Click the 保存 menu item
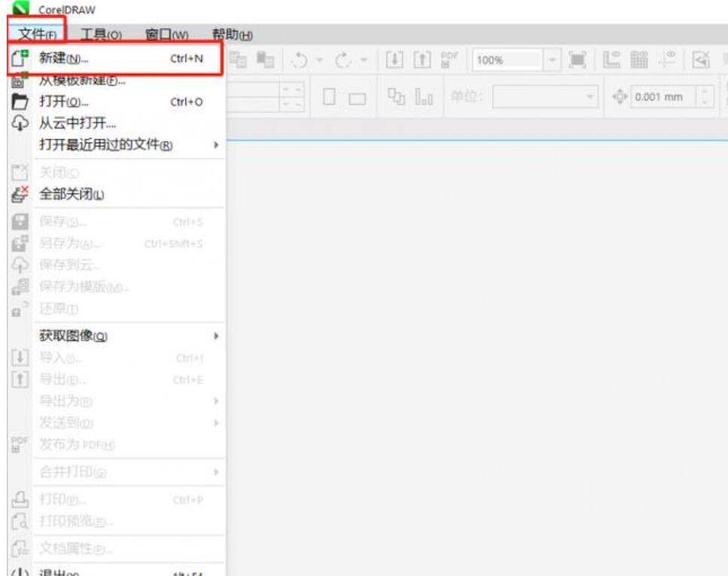This screenshot has width=728, height=576. tap(116, 221)
